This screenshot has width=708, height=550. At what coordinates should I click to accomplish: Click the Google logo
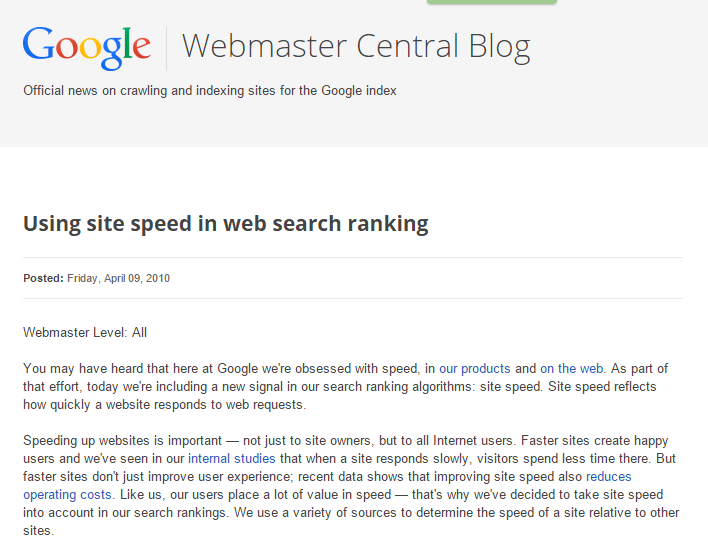(x=87, y=46)
